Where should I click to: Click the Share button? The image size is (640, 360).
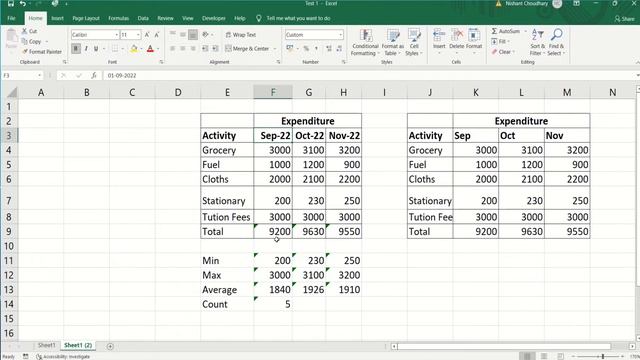(625, 19)
